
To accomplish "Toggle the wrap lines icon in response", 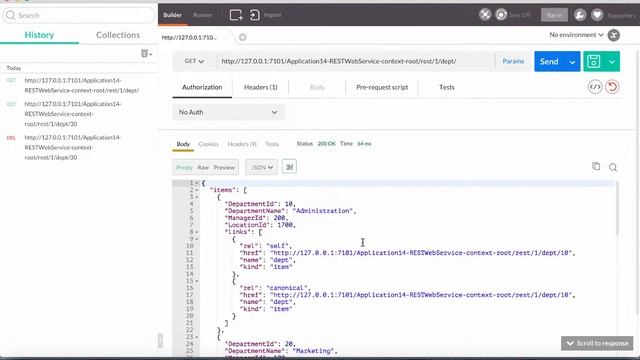I will pyautogui.click(x=289, y=167).
